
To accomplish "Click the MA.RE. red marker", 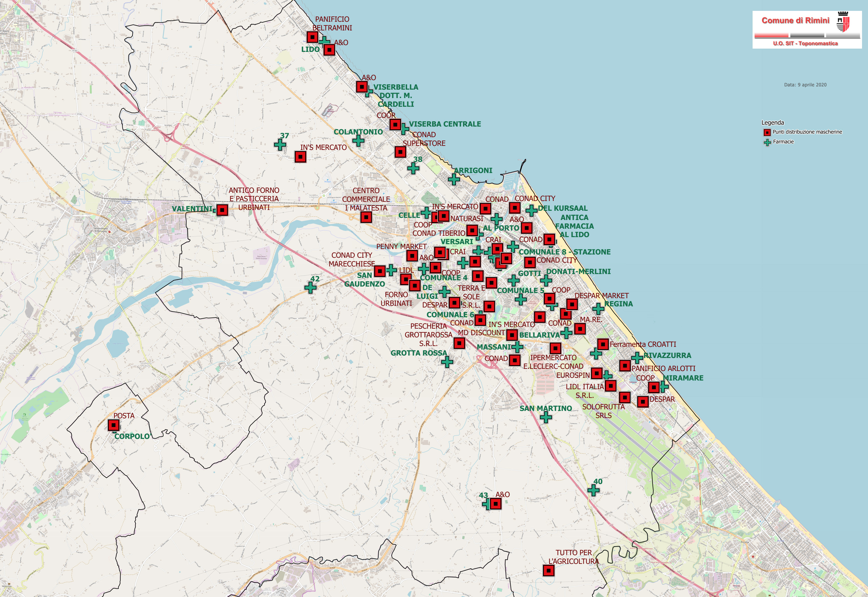I will tap(580, 329).
